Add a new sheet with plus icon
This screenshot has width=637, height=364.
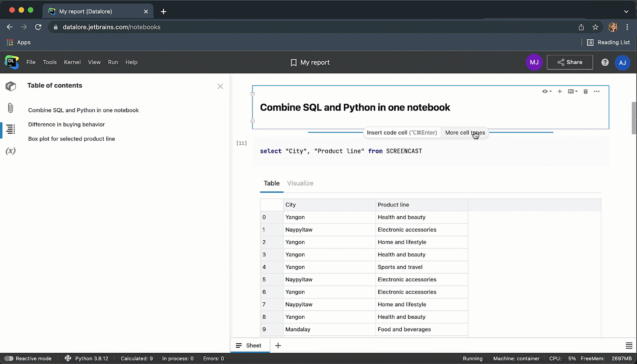coord(278,346)
